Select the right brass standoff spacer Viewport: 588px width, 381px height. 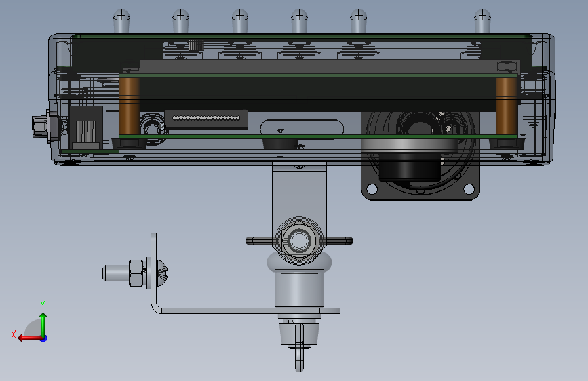507,106
